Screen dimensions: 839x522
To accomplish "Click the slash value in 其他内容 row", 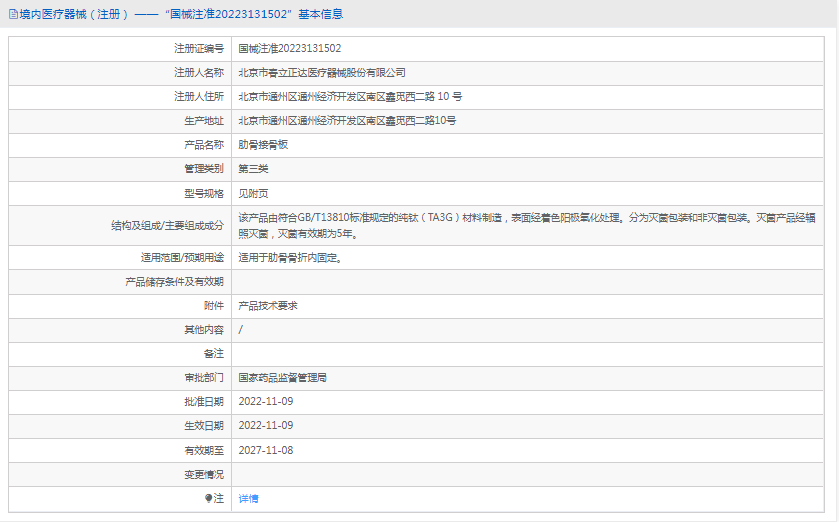I will [241, 330].
